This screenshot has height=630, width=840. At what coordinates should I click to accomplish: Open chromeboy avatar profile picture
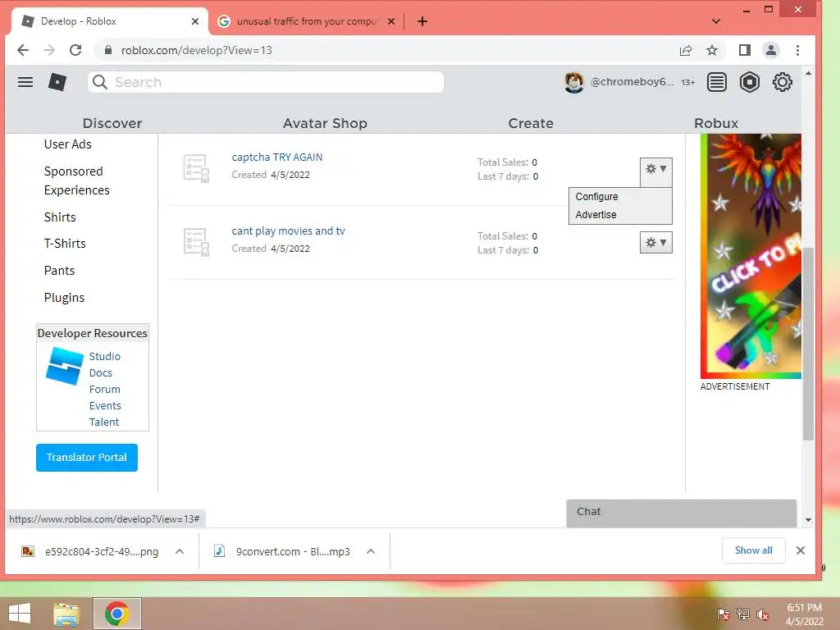[573, 82]
